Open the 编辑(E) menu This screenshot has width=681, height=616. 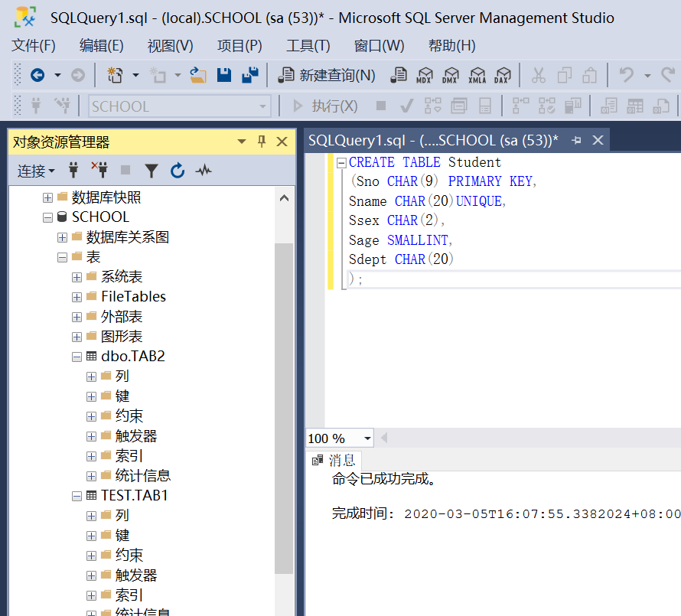(x=101, y=46)
